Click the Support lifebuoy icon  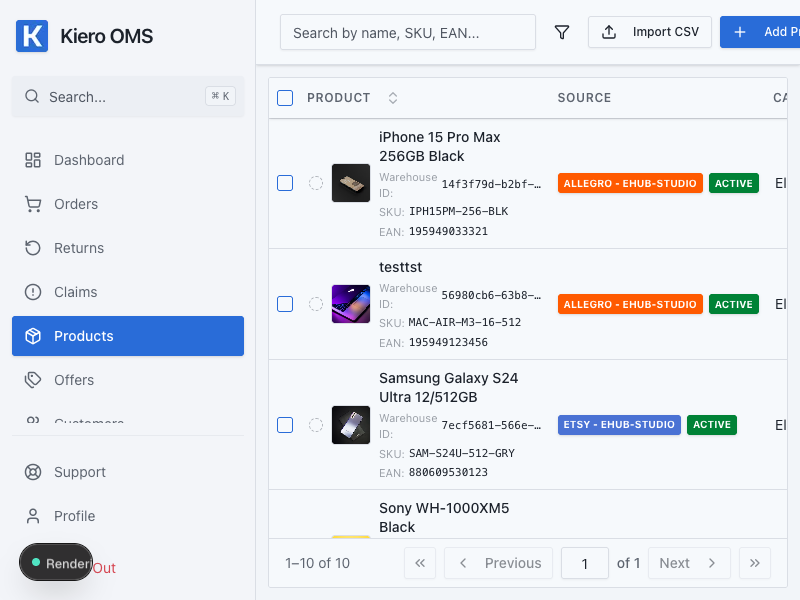(33, 472)
